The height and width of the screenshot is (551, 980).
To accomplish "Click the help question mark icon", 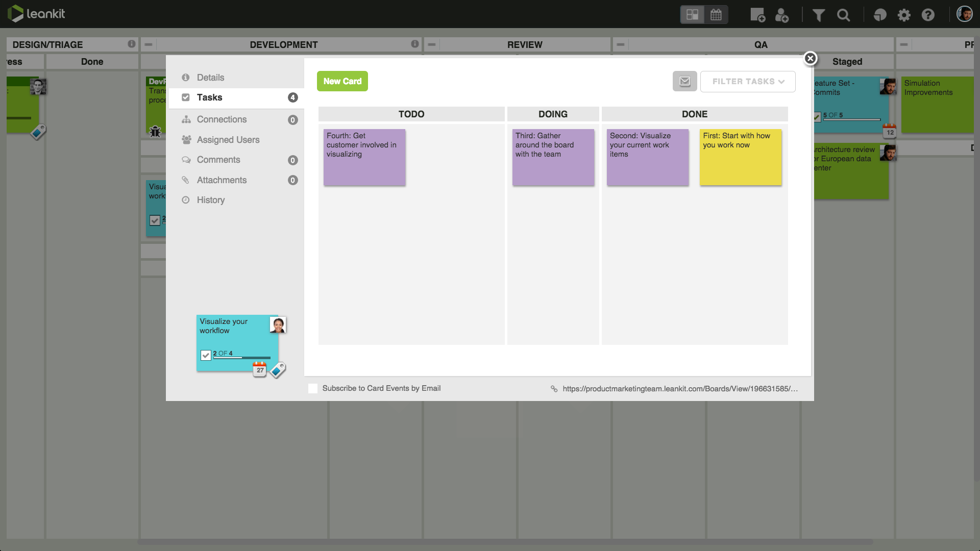I will pyautogui.click(x=927, y=15).
